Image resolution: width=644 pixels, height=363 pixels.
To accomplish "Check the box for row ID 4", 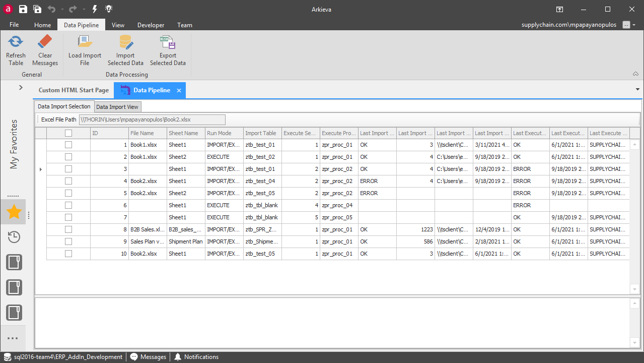I will (68, 181).
